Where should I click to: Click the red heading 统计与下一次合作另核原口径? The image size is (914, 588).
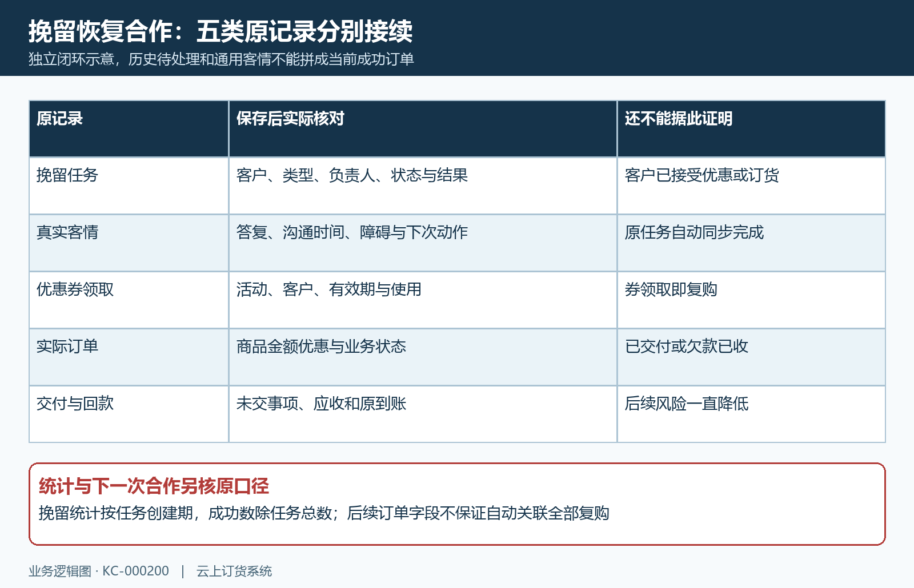pyautogui.click(x=154, y=486)
